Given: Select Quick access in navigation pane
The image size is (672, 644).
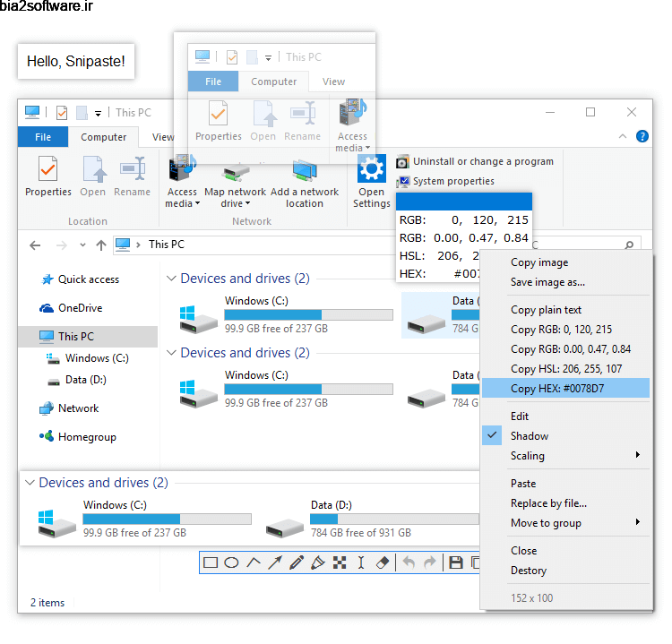Looking at the screenshot, I should (81, 279).
